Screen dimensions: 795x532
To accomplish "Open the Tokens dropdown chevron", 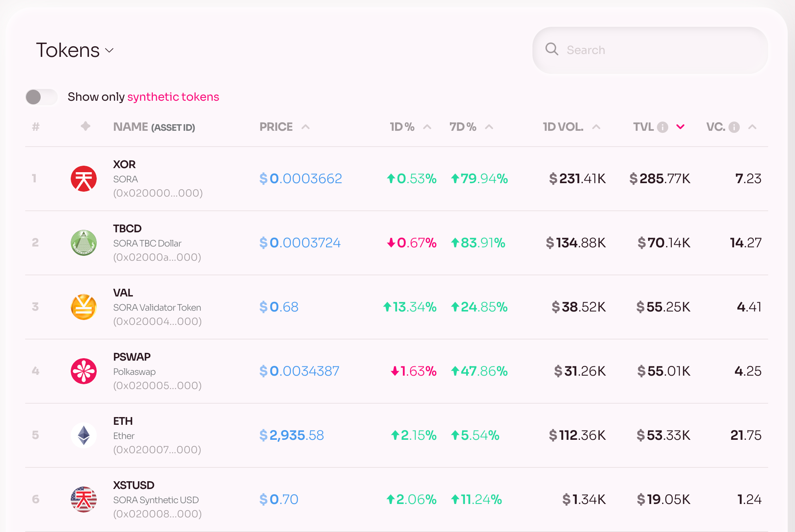I will [109, 50].
